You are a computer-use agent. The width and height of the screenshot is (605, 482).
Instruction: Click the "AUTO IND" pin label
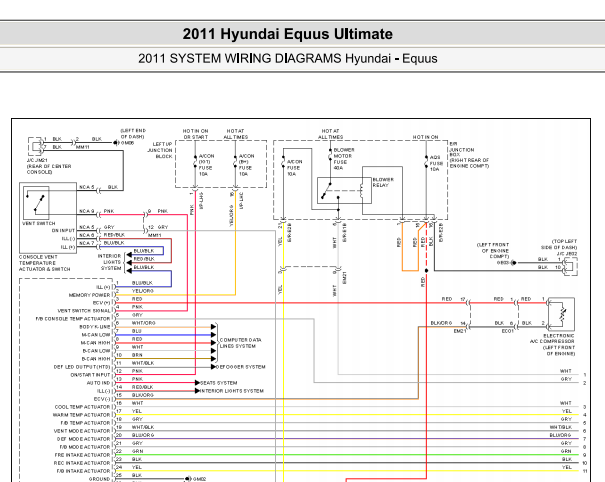tap(98, 383)
